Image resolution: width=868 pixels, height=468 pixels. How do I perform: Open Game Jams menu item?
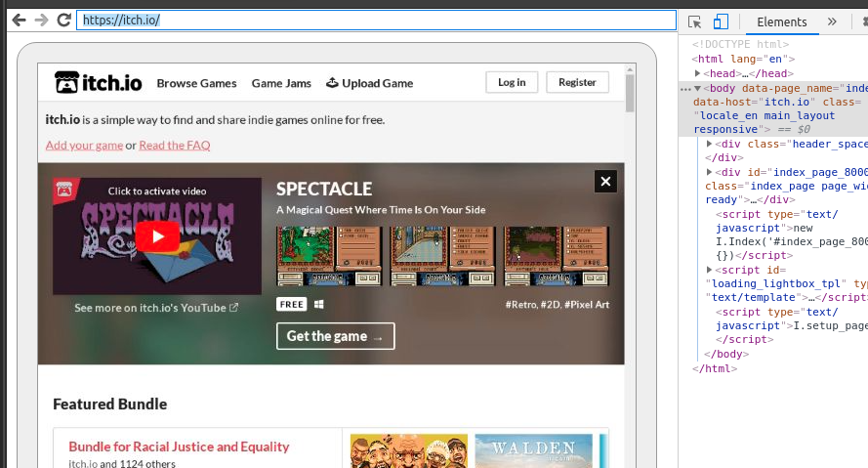pos(281,83)
